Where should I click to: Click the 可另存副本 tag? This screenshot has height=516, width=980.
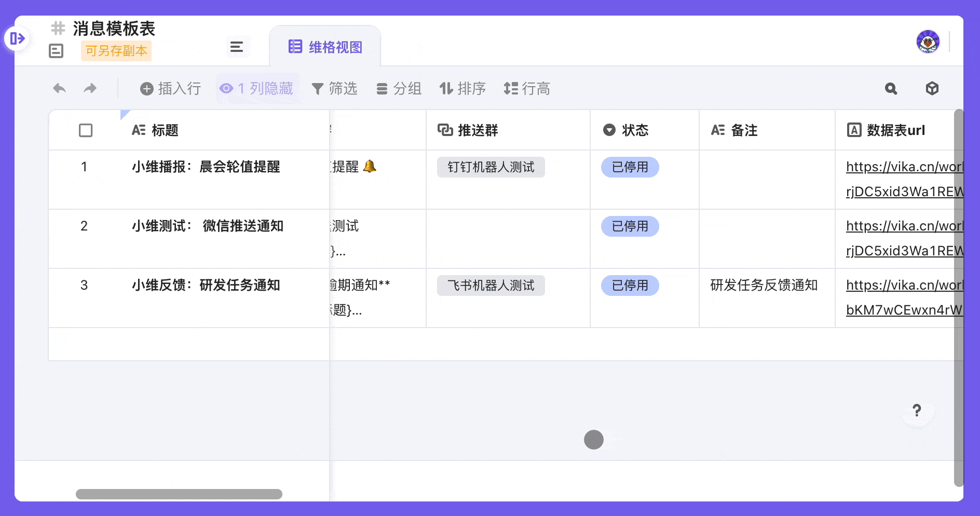pyautogui.click(x=116, y=51)
